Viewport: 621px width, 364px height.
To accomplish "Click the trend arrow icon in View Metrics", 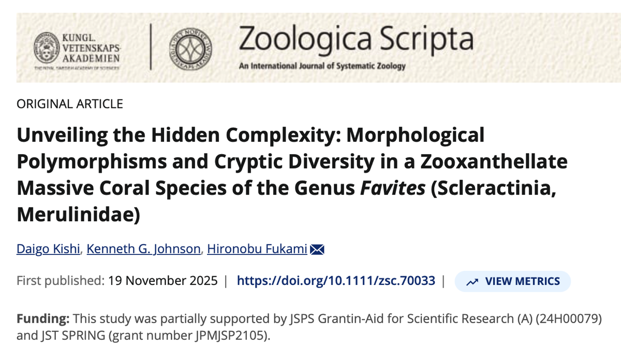I will coord(471,282).
